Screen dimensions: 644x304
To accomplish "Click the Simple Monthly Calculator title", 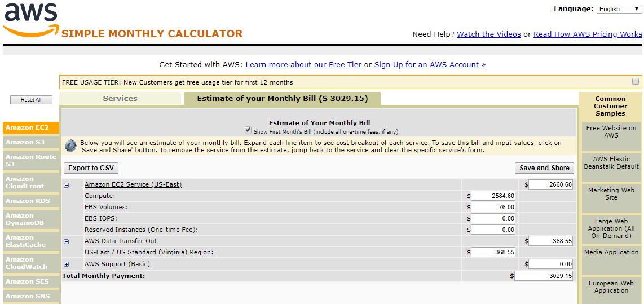I will [x=152, y=34].
